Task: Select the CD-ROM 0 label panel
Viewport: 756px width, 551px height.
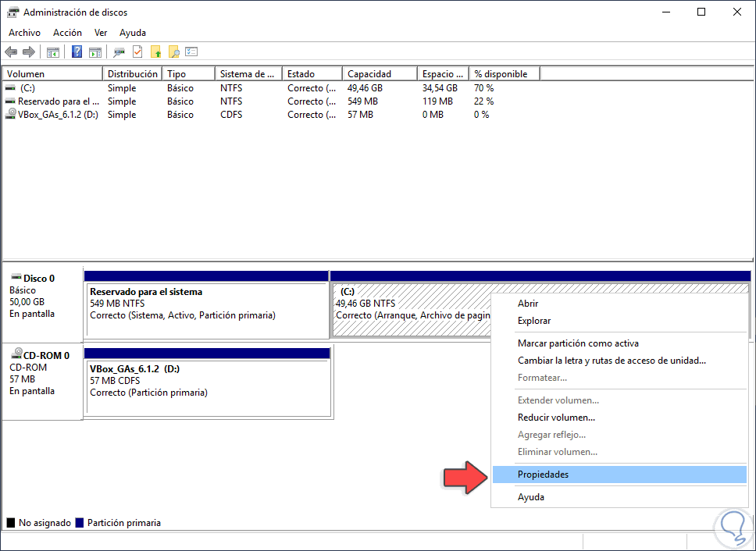Action: click(42, 381)
